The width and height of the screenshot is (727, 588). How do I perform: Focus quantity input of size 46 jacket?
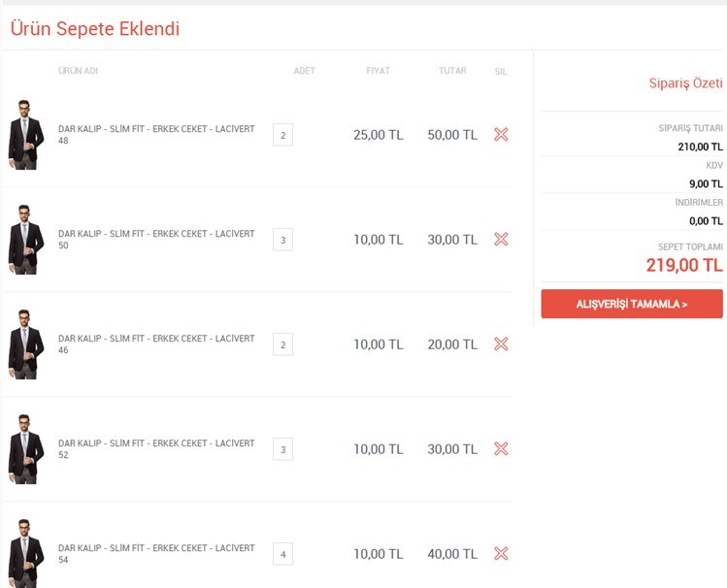click(282, 344)
